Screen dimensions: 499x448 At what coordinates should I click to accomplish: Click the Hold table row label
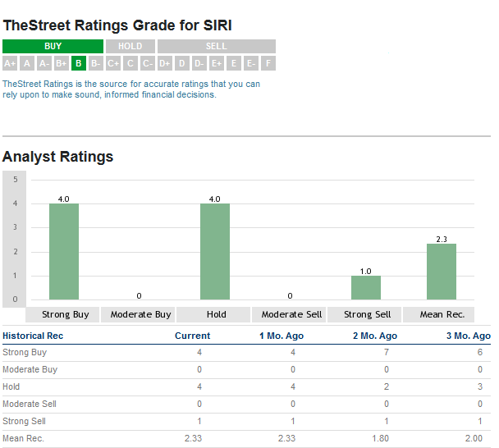click(11, 387)
